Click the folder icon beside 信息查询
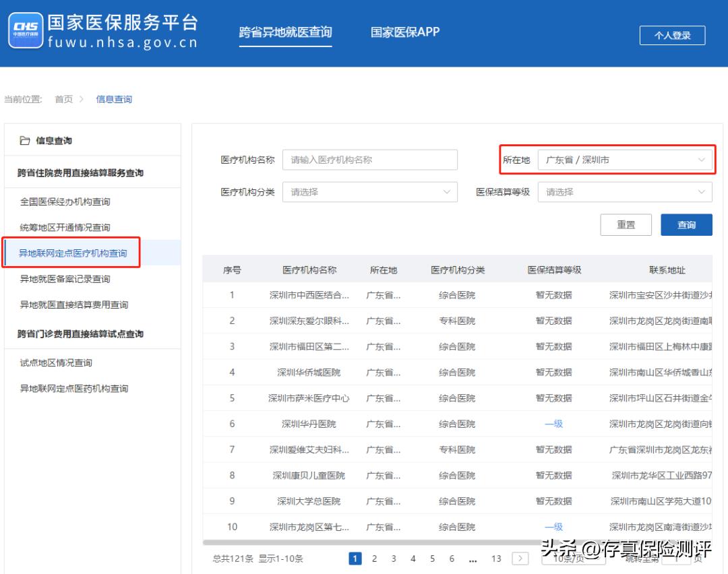This screenshot has height=574, width=728. pos(26,139)
